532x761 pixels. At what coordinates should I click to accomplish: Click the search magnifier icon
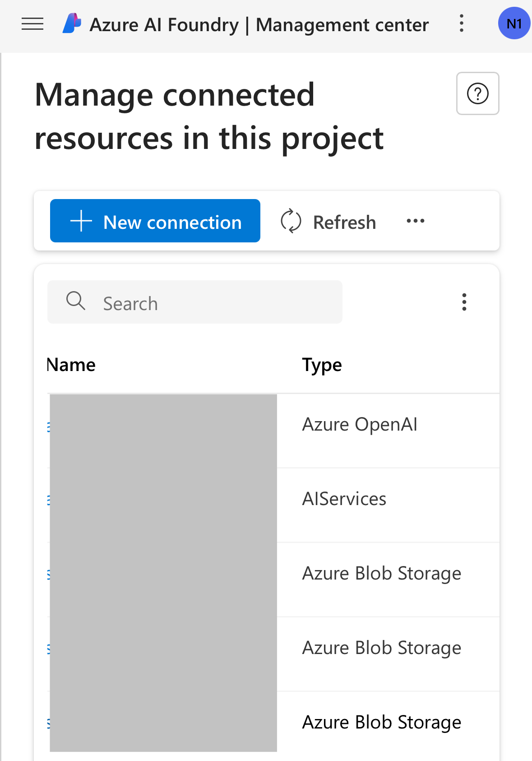point(75,301)
